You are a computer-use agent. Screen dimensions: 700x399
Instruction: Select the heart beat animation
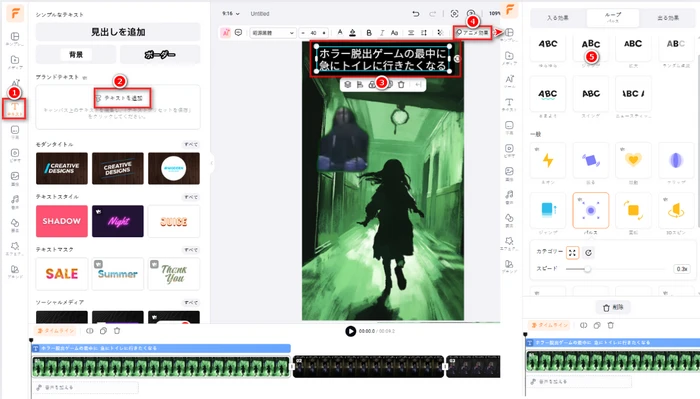point(633,160)
